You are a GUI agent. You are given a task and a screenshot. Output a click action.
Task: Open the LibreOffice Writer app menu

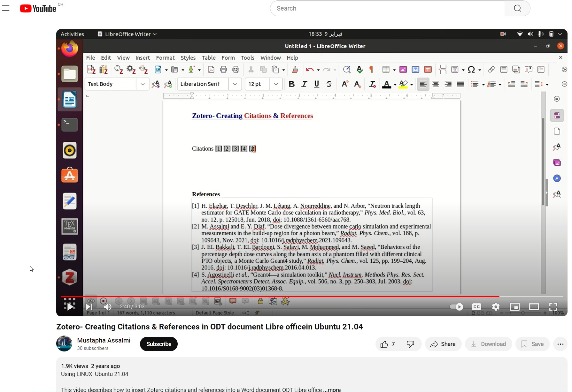pos(127,34)
